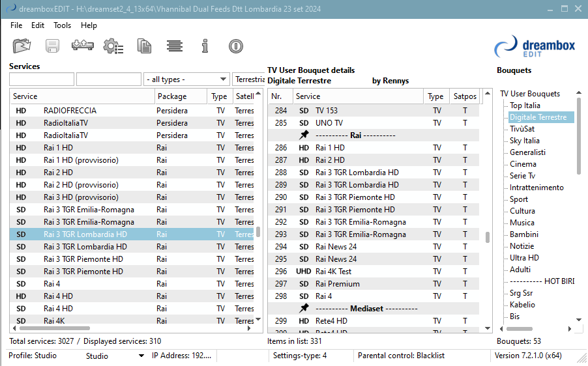
Task: Sort services by Package column header
Action: click(x=181, y=96)
